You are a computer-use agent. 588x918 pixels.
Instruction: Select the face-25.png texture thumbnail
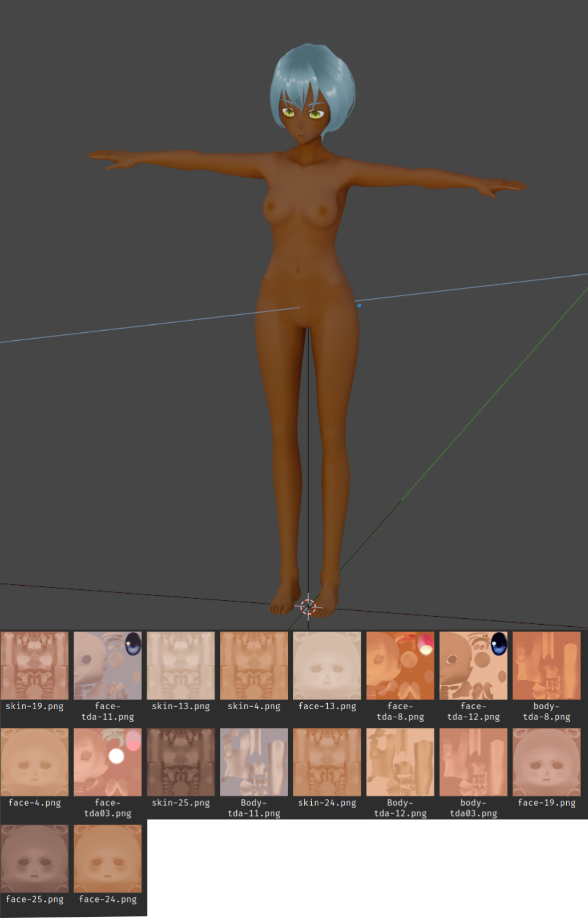35,858
